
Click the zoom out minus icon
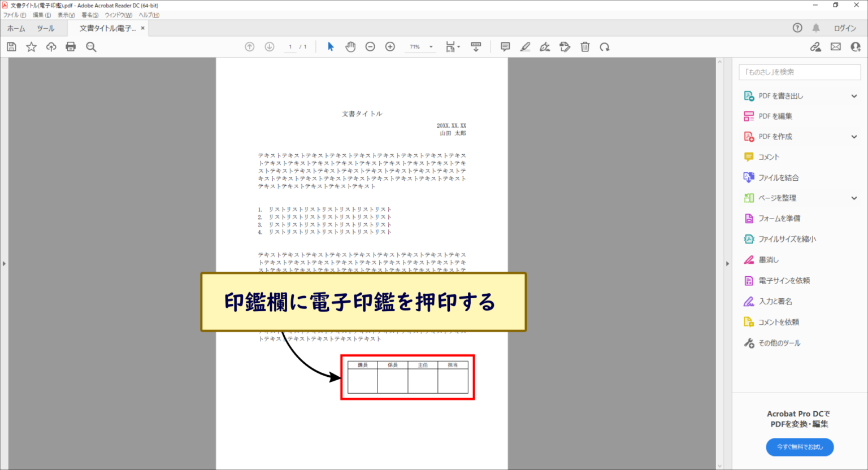pos(370,47)
